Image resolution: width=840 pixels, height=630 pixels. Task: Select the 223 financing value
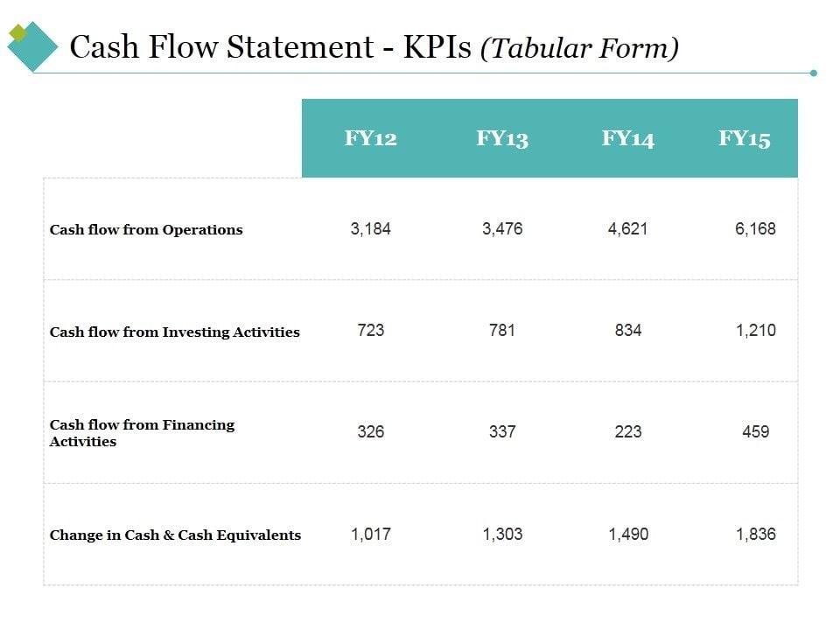[x=628, y=432]
